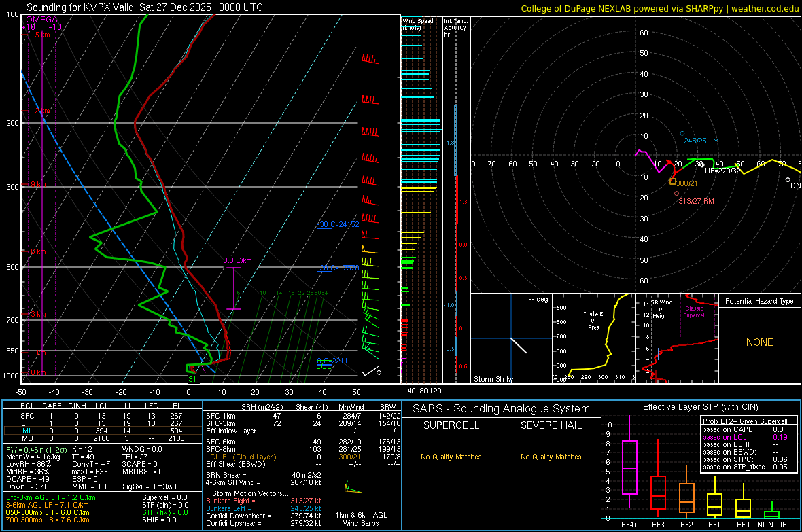The height and width of the screenshot is (532, 802).
Task: Click the green LCL level label
Action: coord(324,366)
